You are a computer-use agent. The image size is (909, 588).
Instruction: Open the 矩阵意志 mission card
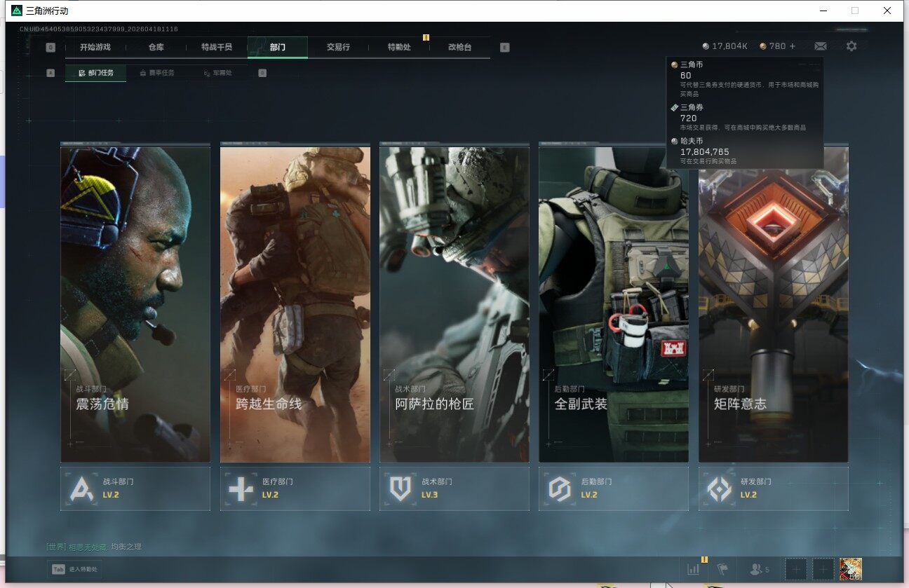pyautogui.click(x=774, y=303)
